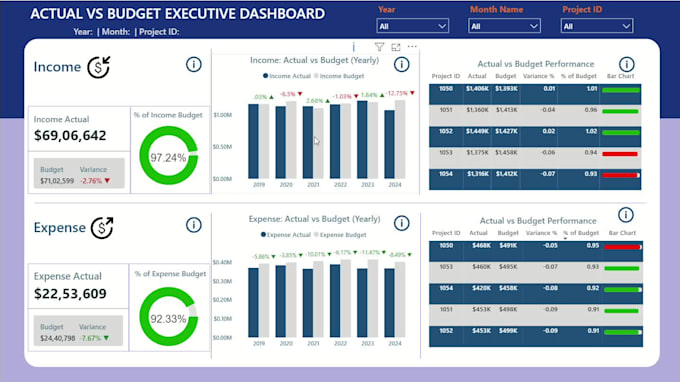Image resolution: width=680 pixels, height=382 pixels.
Task: Click the 97.24% Income budget donut chart
Action: [168, 156]
